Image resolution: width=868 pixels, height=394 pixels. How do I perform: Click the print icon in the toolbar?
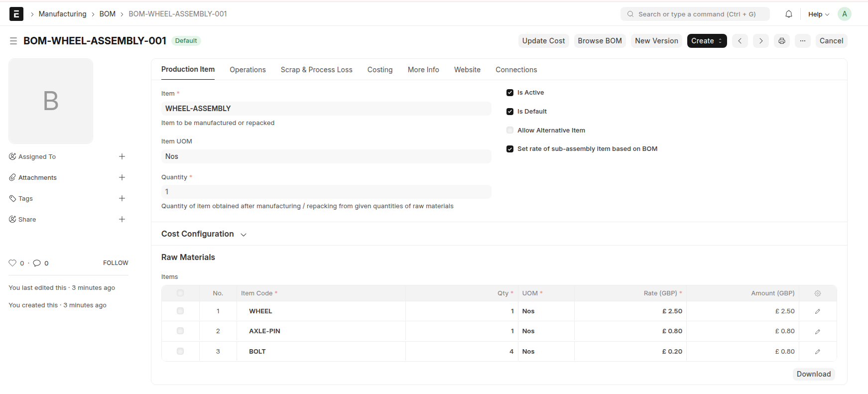(x=782, y=41)
